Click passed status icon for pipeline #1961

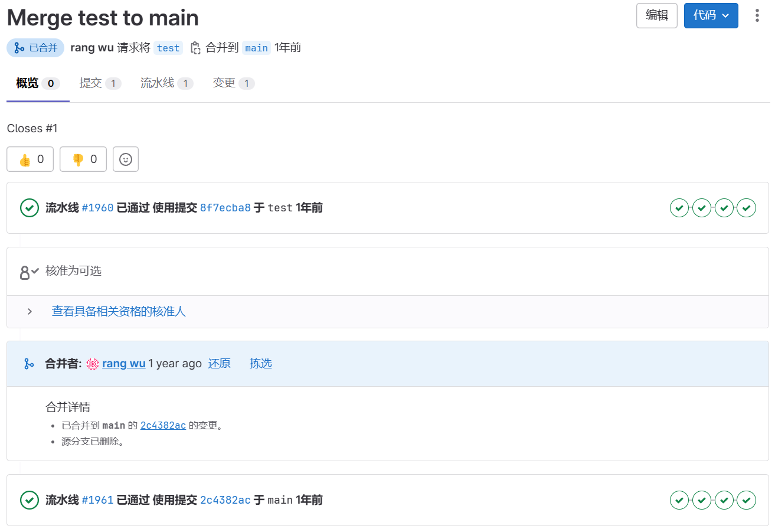pos(30,500)
